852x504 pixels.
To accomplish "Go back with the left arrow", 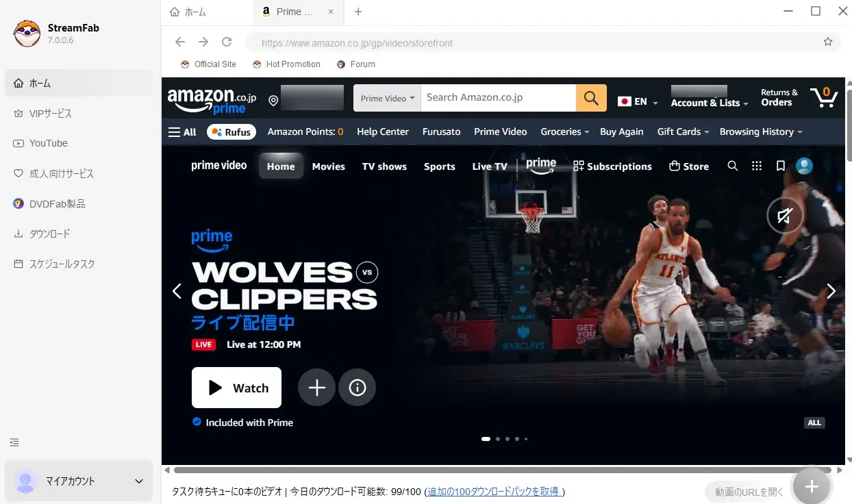I will pos(180,42).
